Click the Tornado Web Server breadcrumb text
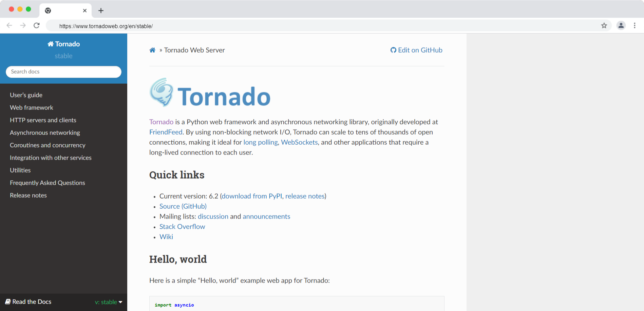 194,50
